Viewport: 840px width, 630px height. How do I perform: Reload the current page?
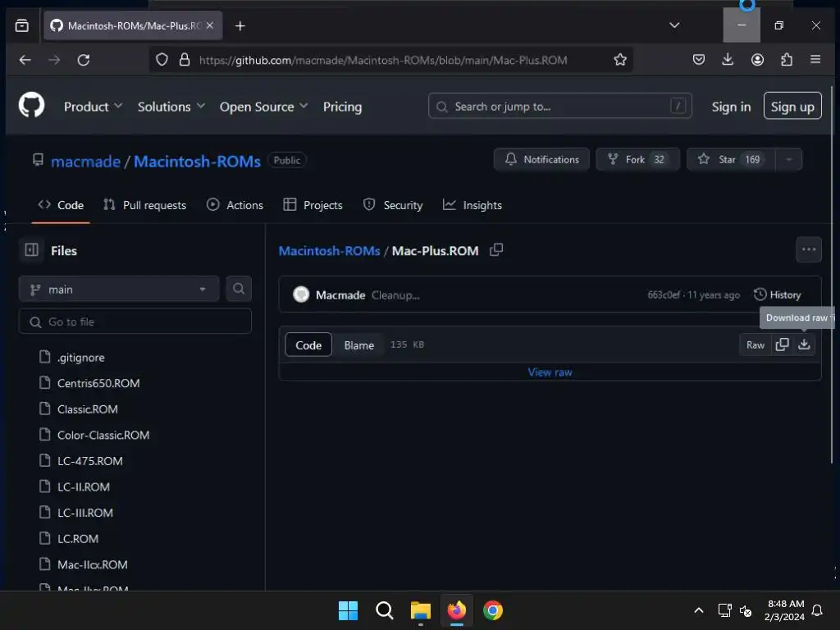tap(83, 59)
